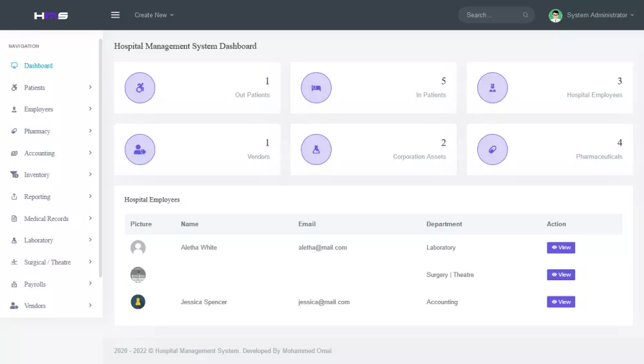
Task: Click the Pharmaceuticals pill icon
Action: 493,150
